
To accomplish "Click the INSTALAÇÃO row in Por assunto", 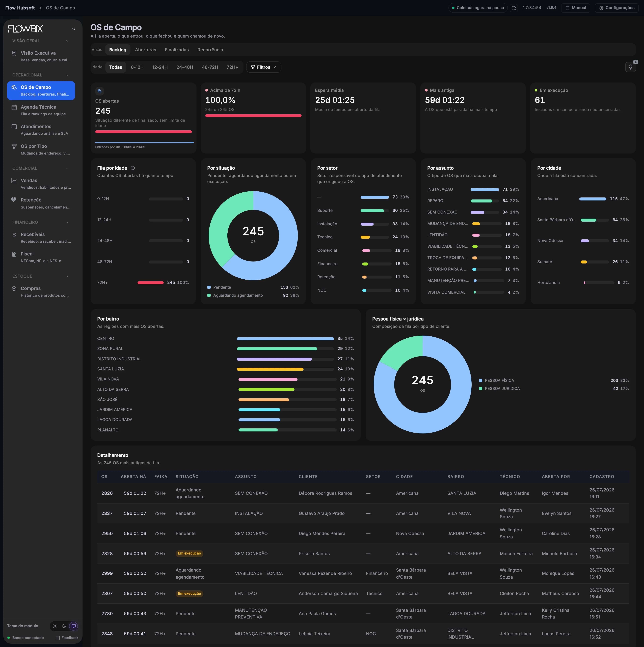I will [x=473, y=190].
